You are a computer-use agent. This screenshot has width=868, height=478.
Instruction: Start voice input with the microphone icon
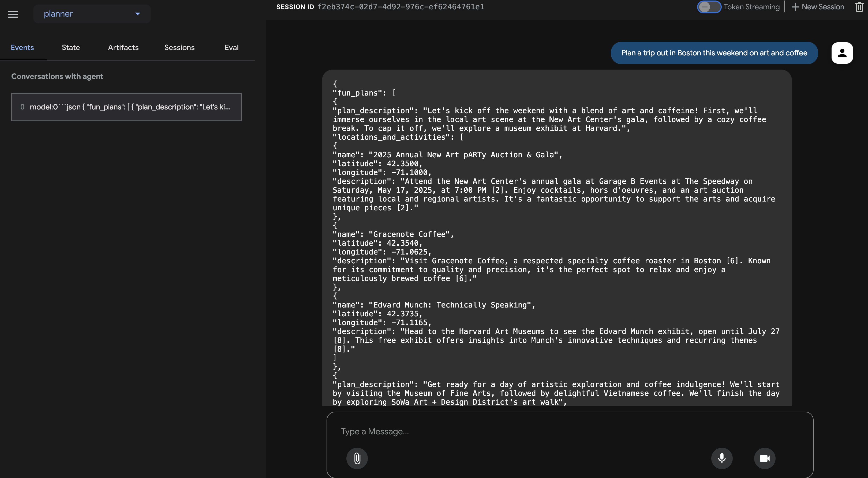pyautogui.click(x=722, y=458)
